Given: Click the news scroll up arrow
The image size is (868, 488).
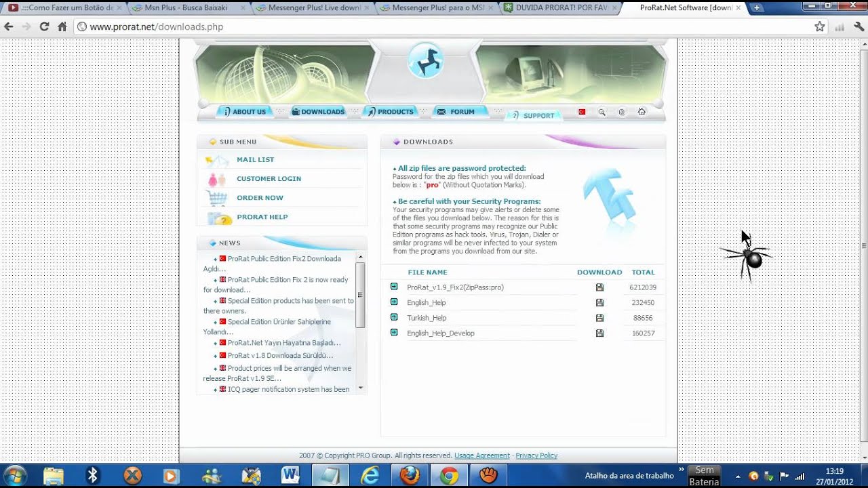Looking at the screenshot, I should tap(360, 257).
